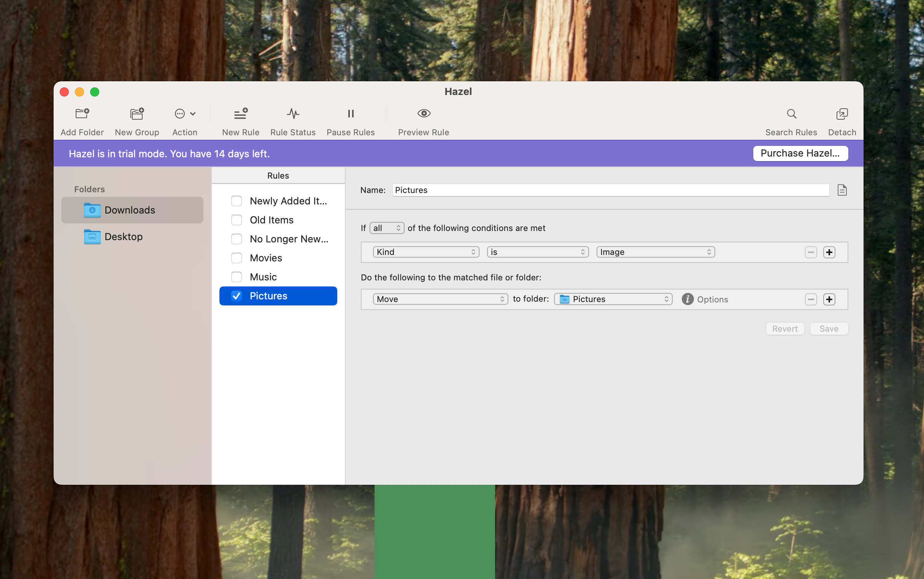Select the Pictures rule row
The height and width of the screenshot is (579, 924).
pyautogui.click(x=278, y=296)
